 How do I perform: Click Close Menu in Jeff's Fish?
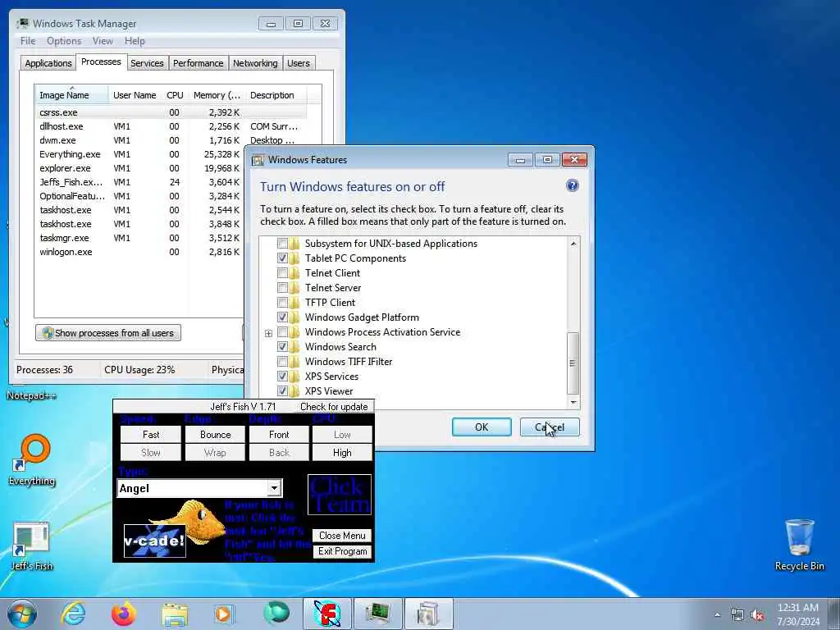coord(342,535)
